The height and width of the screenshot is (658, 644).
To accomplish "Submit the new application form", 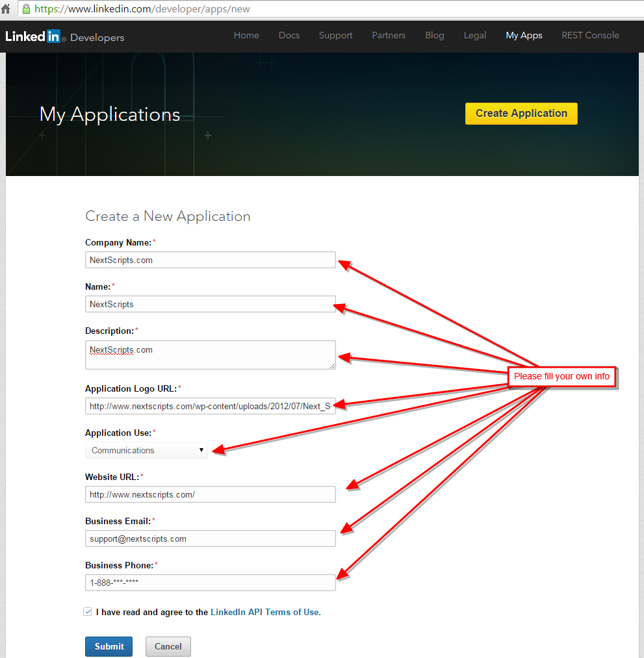I will click(109, 647).
